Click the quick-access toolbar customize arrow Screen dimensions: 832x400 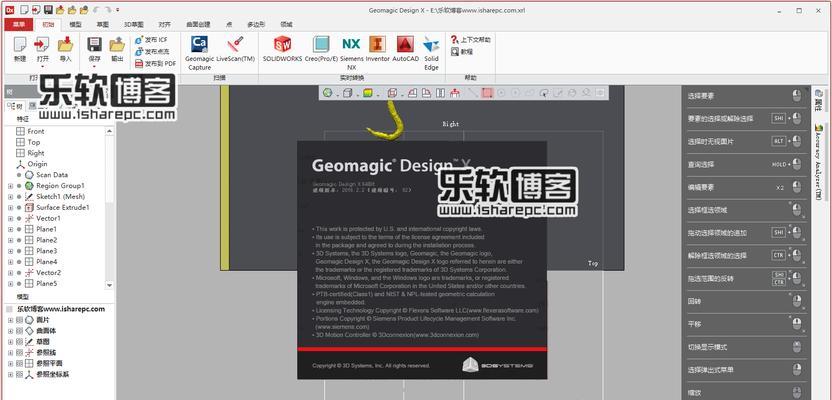pyautogui.click(x=117, y=10)
